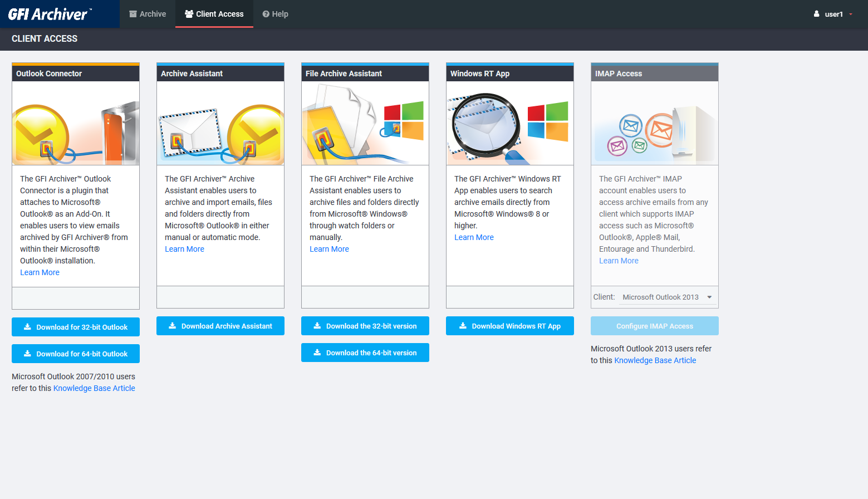Viewport: 868px width, 499px height.
Task: Click download icon on 64-bit version button
Action: click(317, 353)
